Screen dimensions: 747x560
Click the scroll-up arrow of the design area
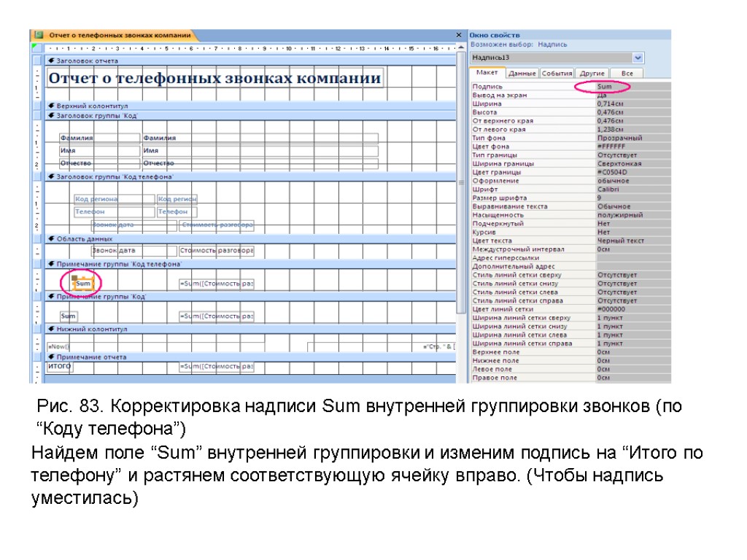tap(461, 47)
